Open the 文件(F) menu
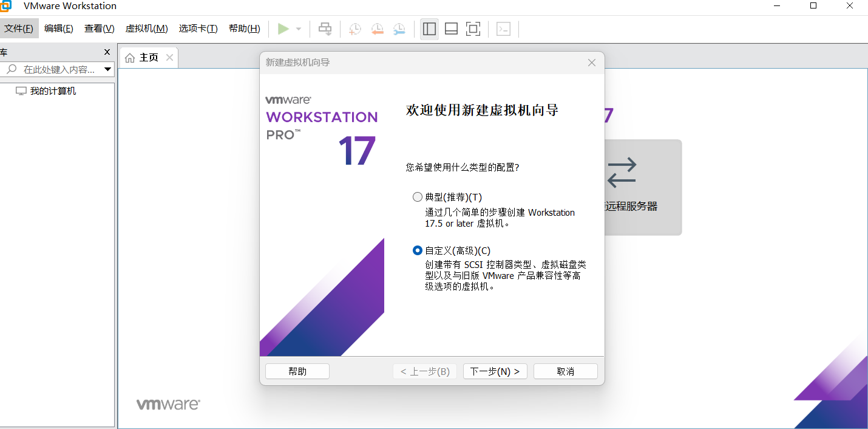This screenshot has height=429, width=868. pos(19,29)
